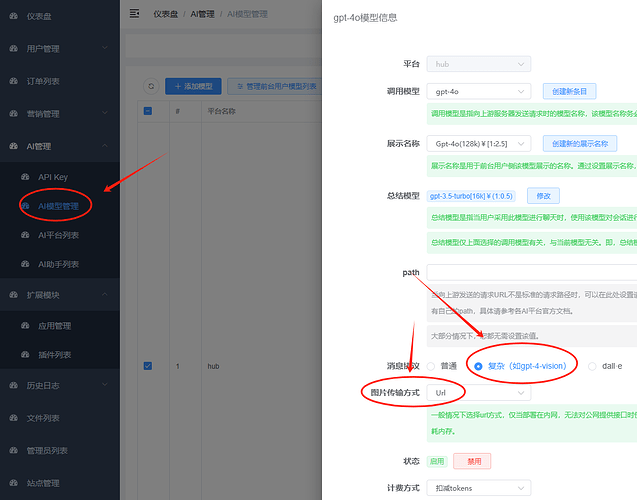
Task: Click the 历史日志 sidebar icon
Action: 13,385
